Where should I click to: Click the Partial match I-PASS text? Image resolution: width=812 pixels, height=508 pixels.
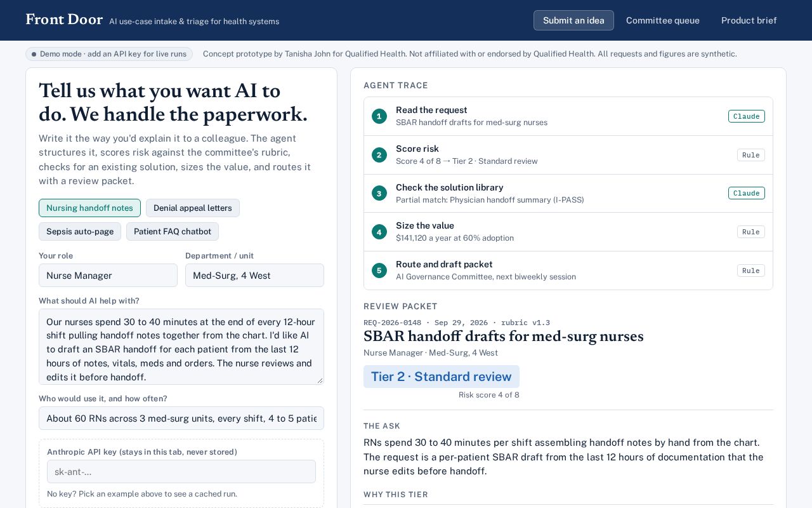[490, 199]
